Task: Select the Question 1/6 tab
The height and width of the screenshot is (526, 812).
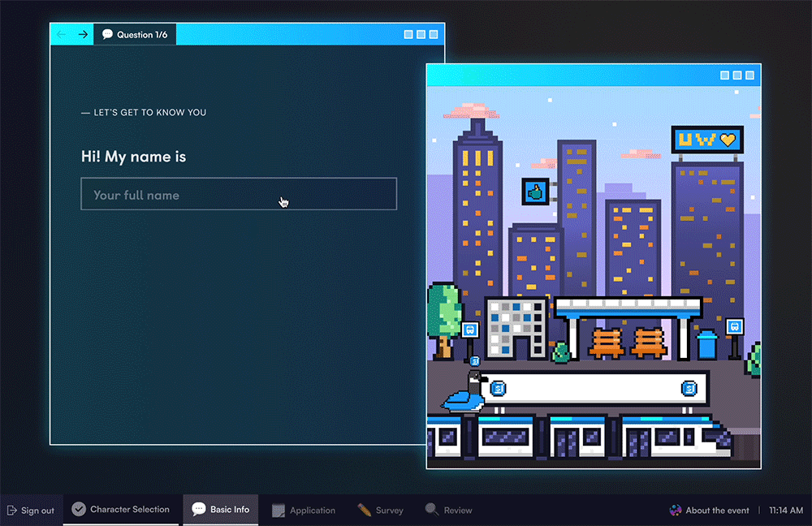Action: pyautogui.click(x=135, y=34)
